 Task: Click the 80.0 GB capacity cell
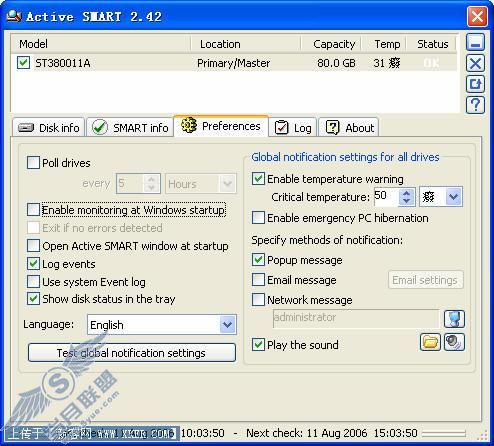point(336,63)
